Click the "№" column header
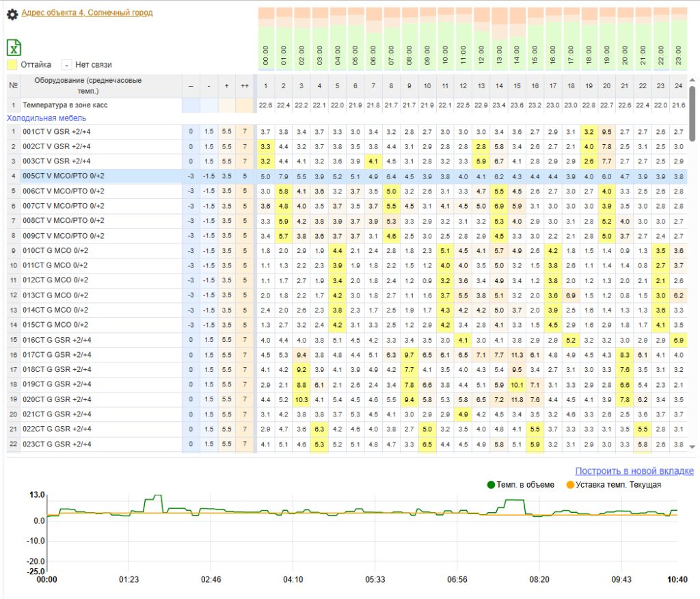The height and width of the screenshot is (599, 700). [13, 85]
